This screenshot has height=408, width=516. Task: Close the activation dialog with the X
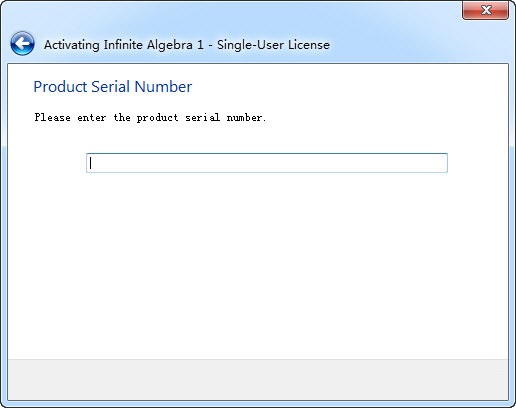tap(485, 10)
